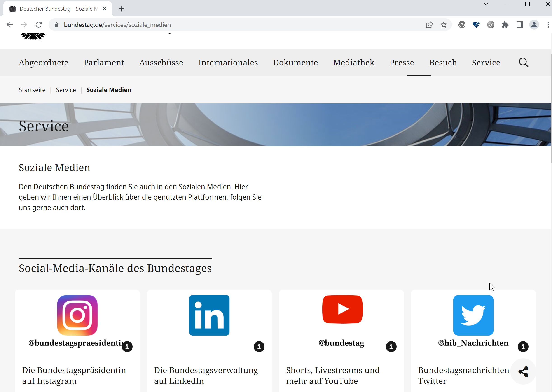
Task: Open the Parlament menu
Action: coord(104,63)
